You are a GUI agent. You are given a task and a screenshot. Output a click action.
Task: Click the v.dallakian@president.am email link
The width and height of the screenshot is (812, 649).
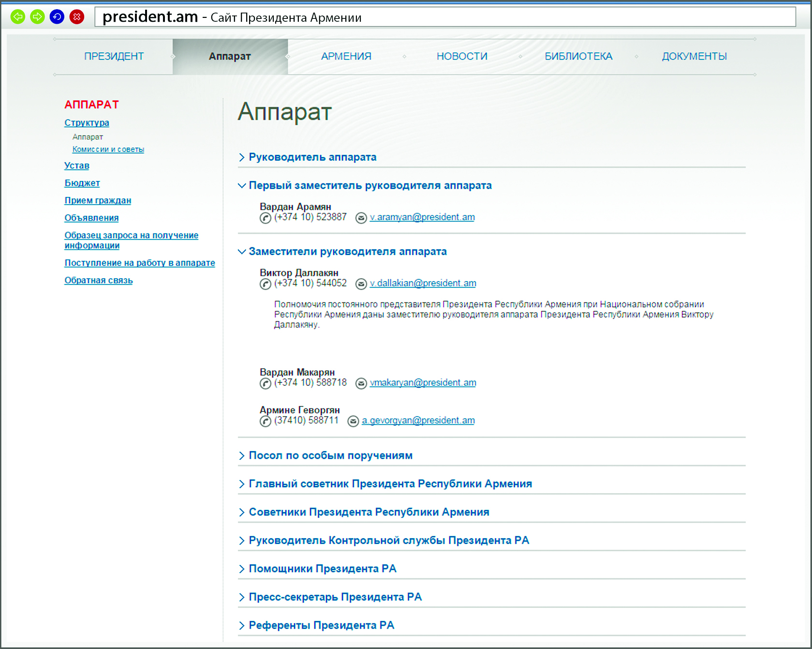tap(423, 283)
